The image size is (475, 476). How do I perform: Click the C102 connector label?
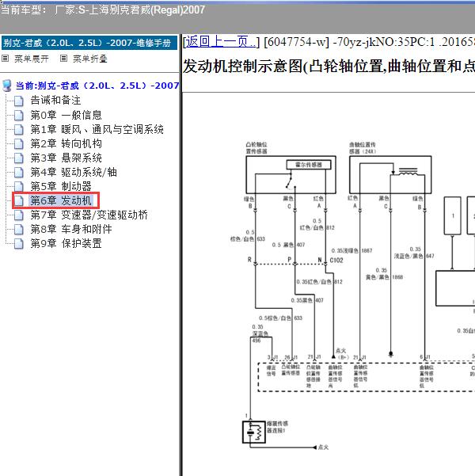[336, 260]
